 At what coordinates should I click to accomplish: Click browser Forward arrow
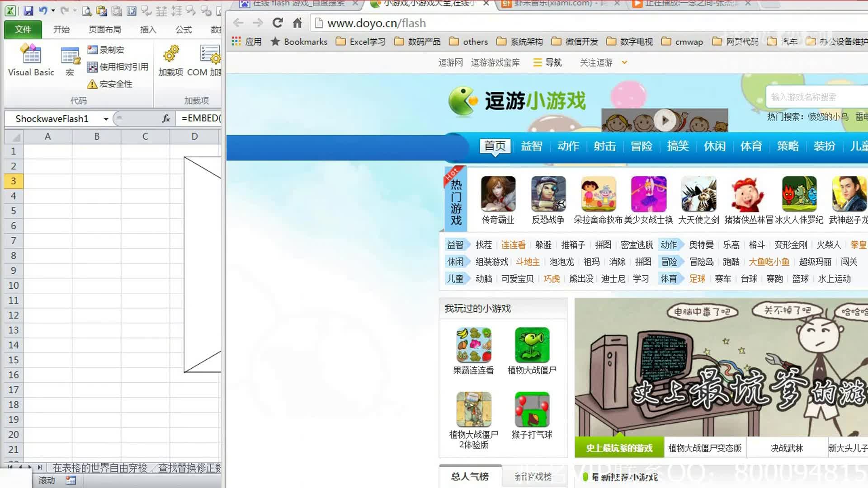point(258,23)
